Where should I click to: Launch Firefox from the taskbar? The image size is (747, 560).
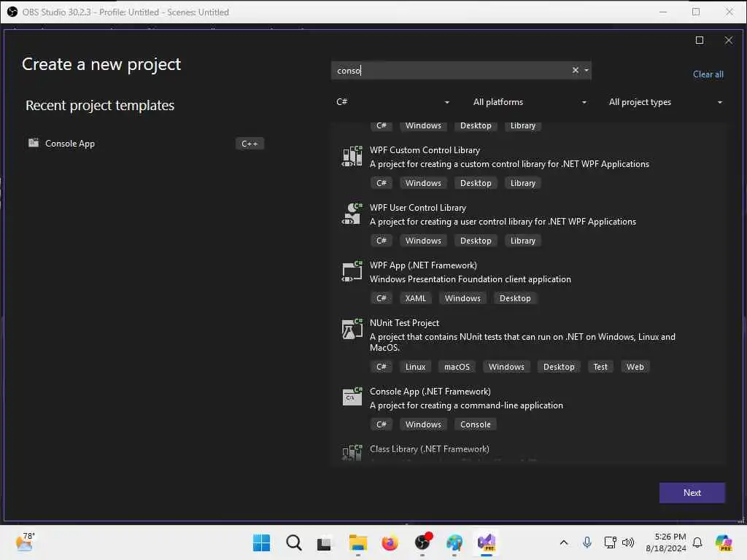point(390,542)
